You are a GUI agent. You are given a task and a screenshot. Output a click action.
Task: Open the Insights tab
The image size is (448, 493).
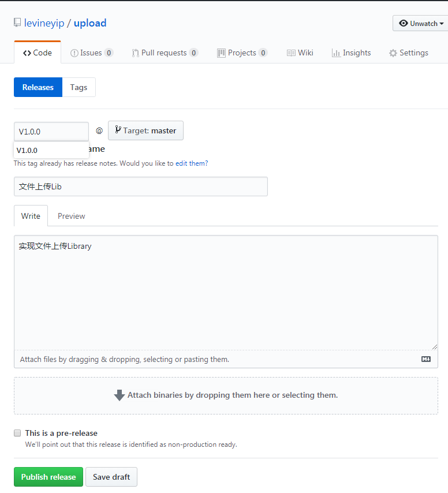coord(351,53)
